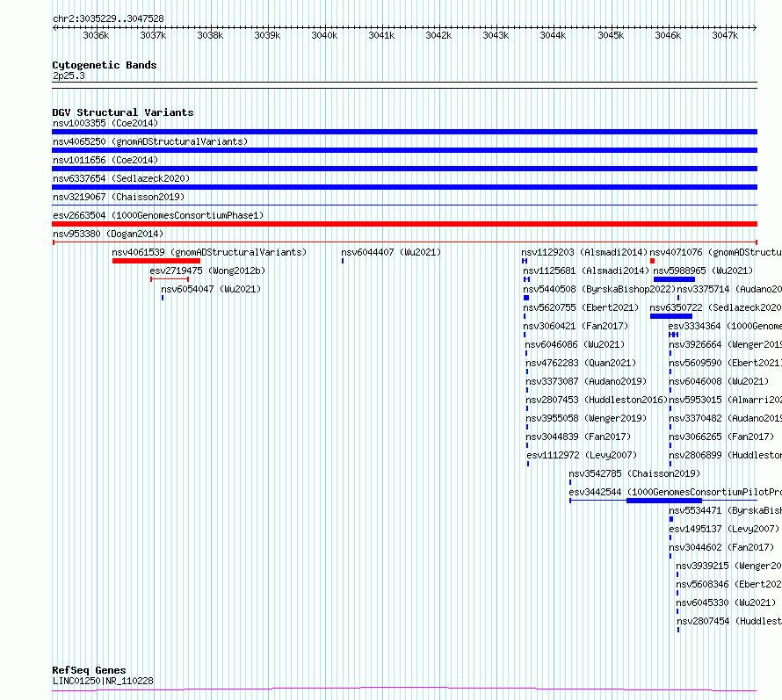Click the nsv3219067 (Chaisson2019) label
This screenshot has height=700, width=782.
pyautogui.click(x=119, y=197)
